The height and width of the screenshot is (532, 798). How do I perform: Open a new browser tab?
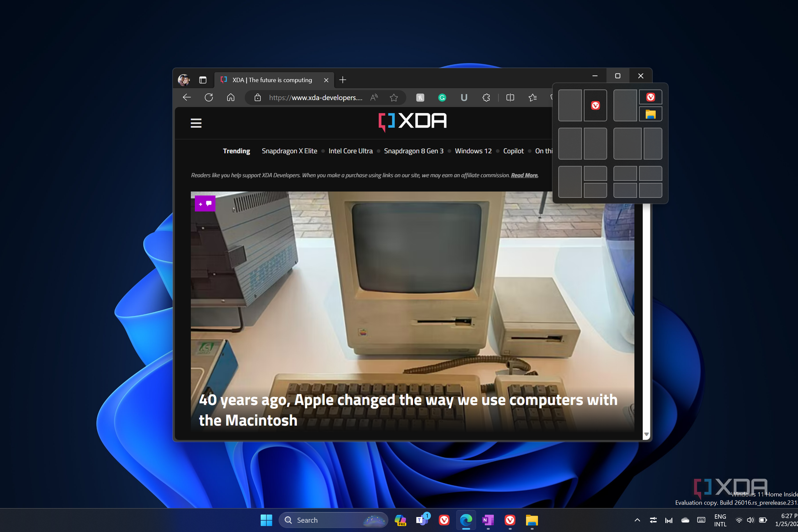(342, 79)
